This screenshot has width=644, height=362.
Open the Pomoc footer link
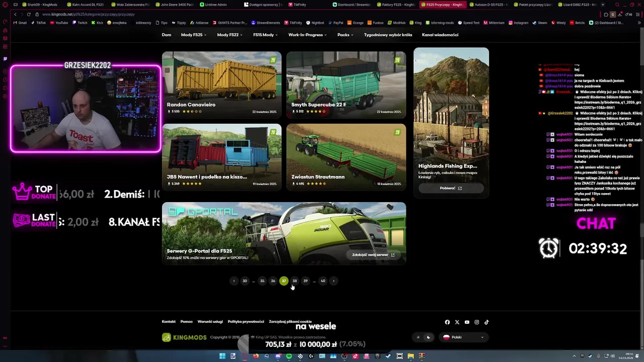coord(187,322)
